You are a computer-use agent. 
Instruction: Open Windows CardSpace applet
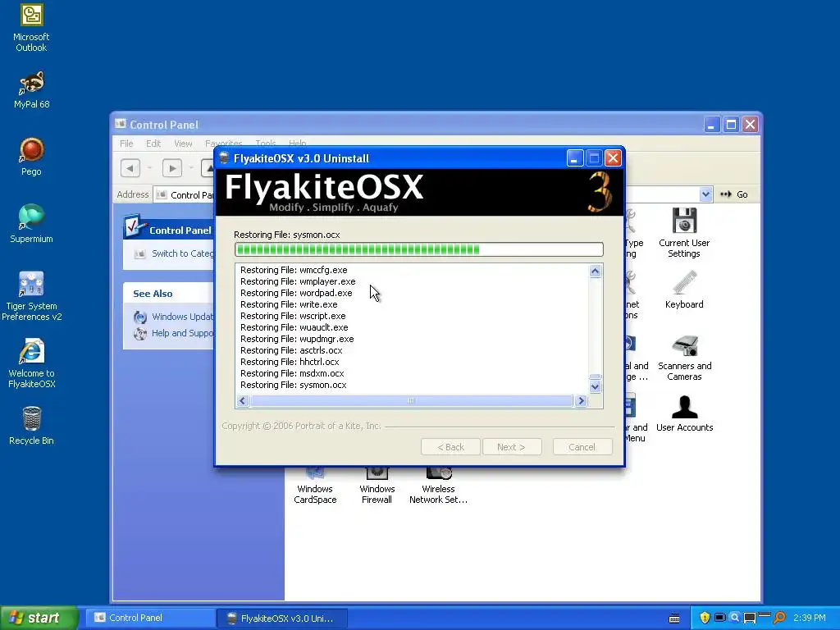click(315, 486)
